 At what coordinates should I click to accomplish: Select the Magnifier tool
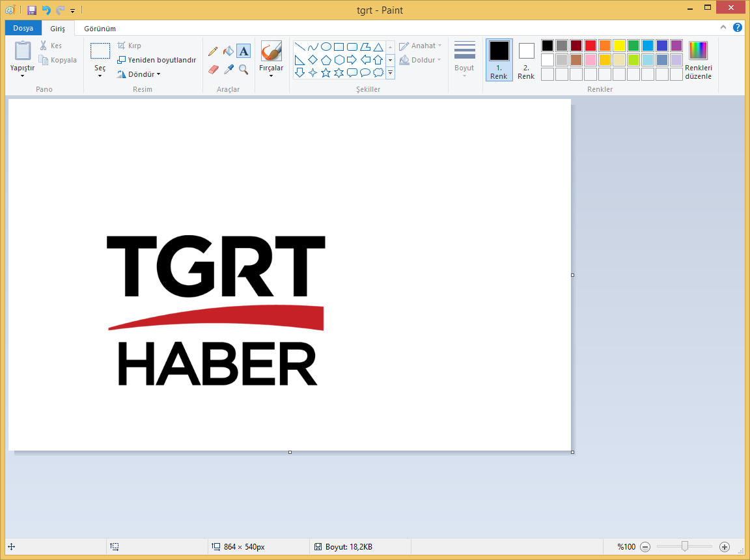pyautogui.click(x=243, y=69)
